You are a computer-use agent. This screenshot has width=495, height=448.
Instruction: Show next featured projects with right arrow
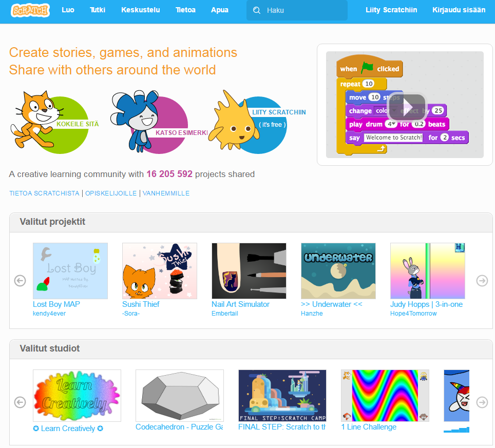482,281
